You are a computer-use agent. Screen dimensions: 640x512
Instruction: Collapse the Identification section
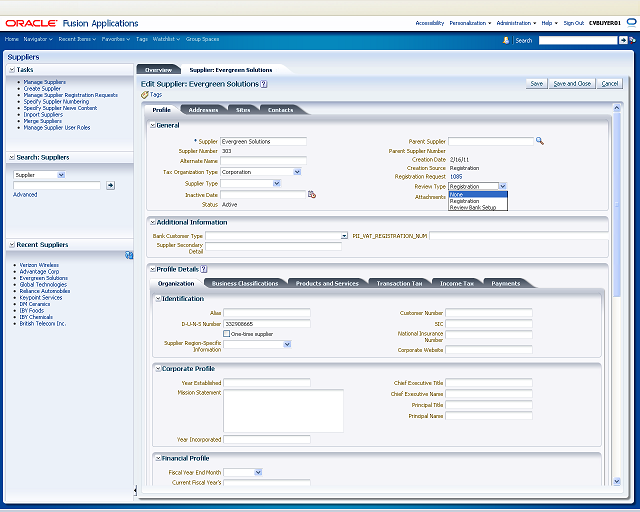158,299
